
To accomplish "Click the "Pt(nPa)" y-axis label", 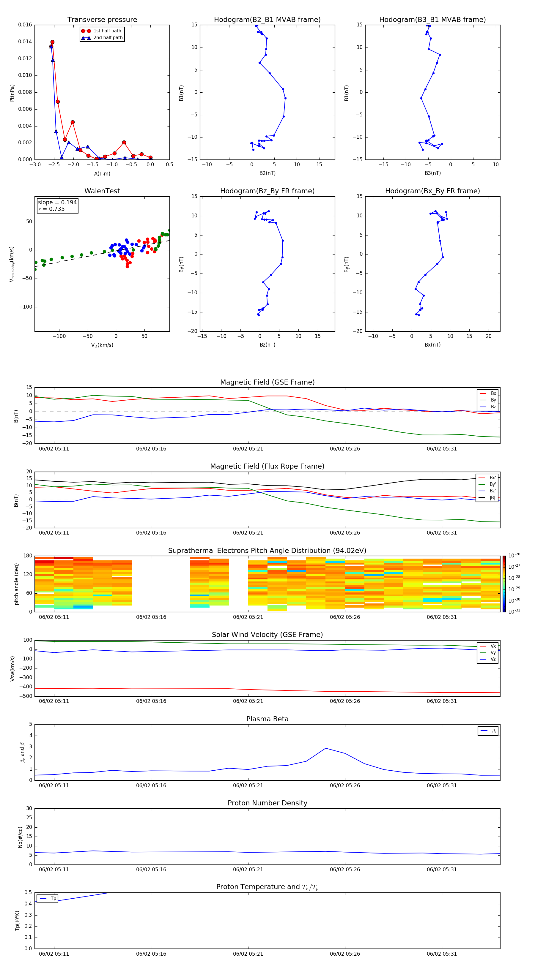I will (12, 93).
